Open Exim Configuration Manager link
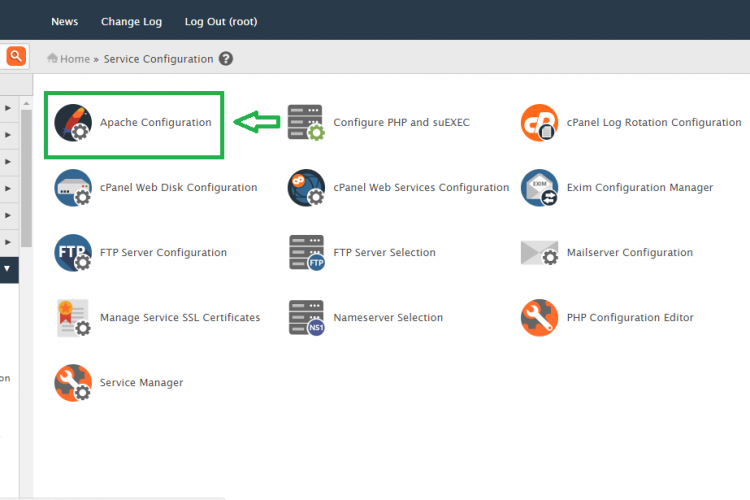The width and height of the screenshot is (750, 500). point(640,188)
